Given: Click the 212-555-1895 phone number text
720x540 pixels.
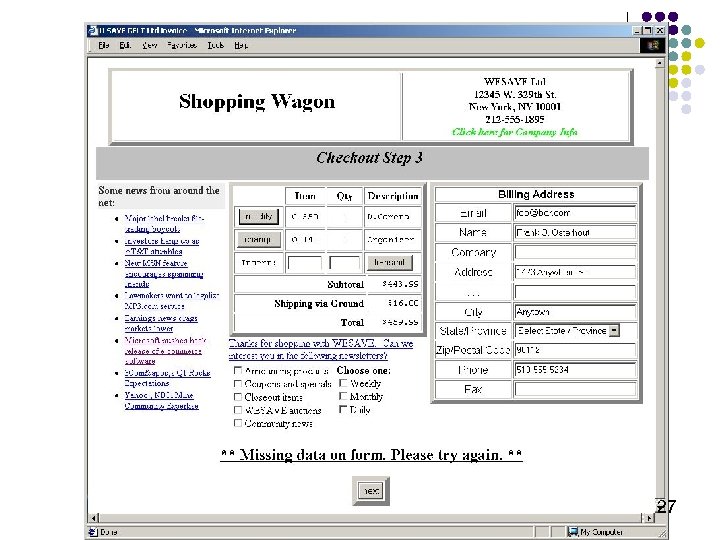Looking at the screenshot, I should pyautogui.click(x=515, y=119).
